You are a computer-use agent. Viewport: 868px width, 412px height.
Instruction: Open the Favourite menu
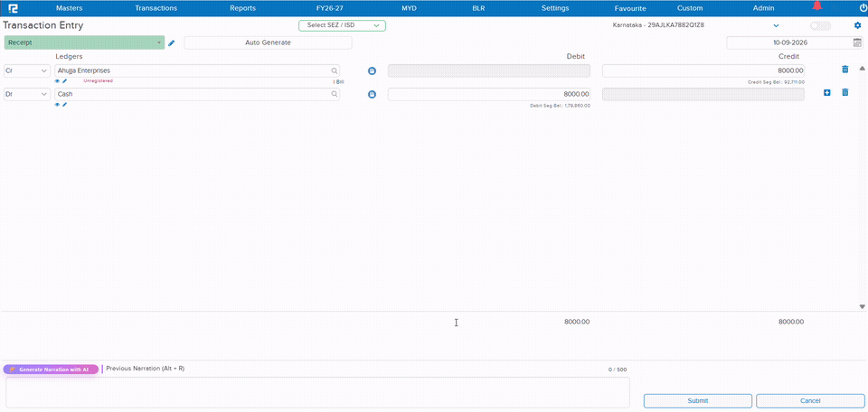click(x=630, y=8)
